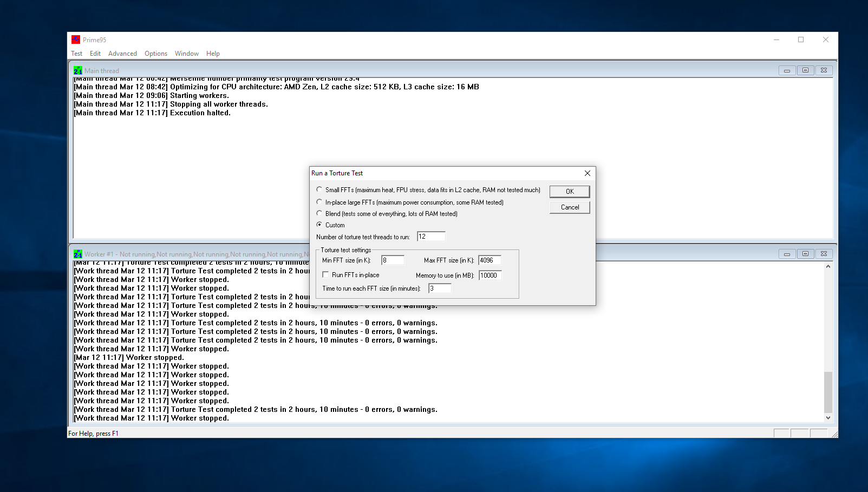Cancel the torture test dialog
The image size is (868, 492).
pos(570,207)
